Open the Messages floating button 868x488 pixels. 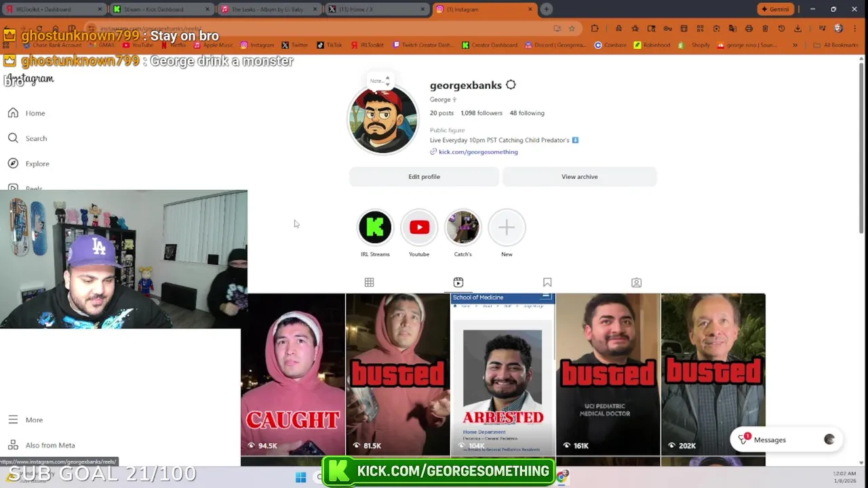click(787, 440)
